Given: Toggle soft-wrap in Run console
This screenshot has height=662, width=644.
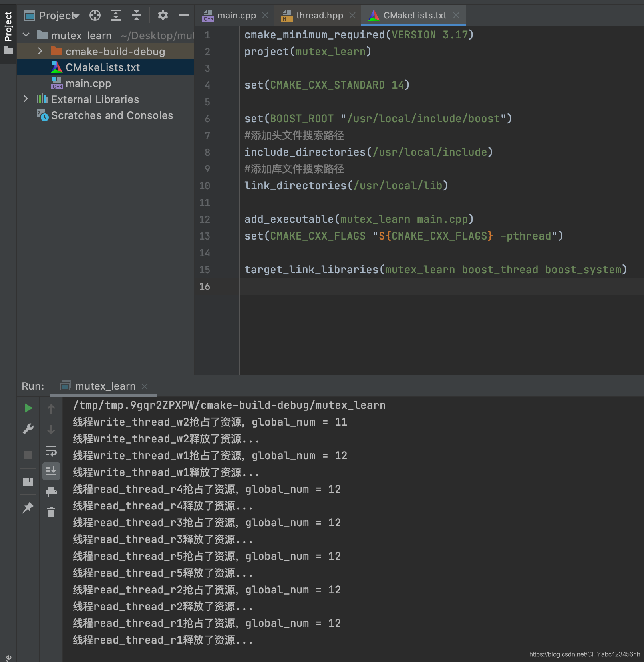Looking at the screenshot, I should (51, 451).
